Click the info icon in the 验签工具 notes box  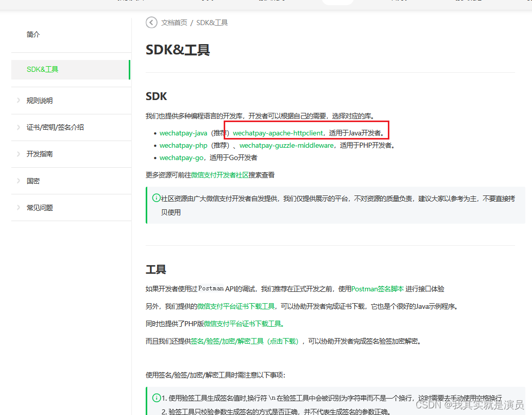tap(156, 398)
